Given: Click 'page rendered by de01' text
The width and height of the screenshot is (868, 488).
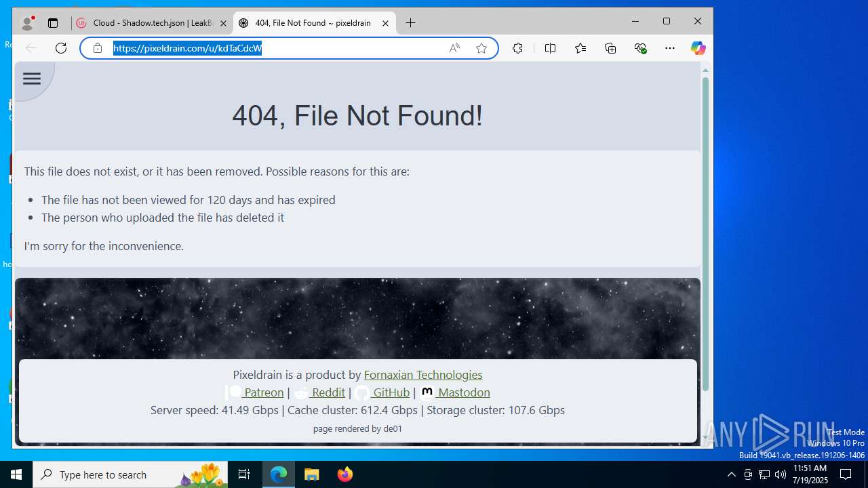Looking at the screenshot, I should 357,428.
